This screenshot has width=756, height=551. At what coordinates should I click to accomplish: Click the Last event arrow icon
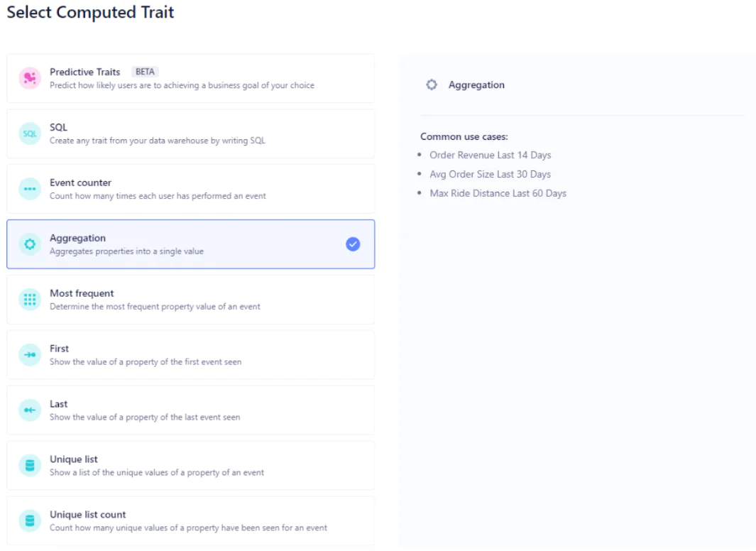click(30, 410)
